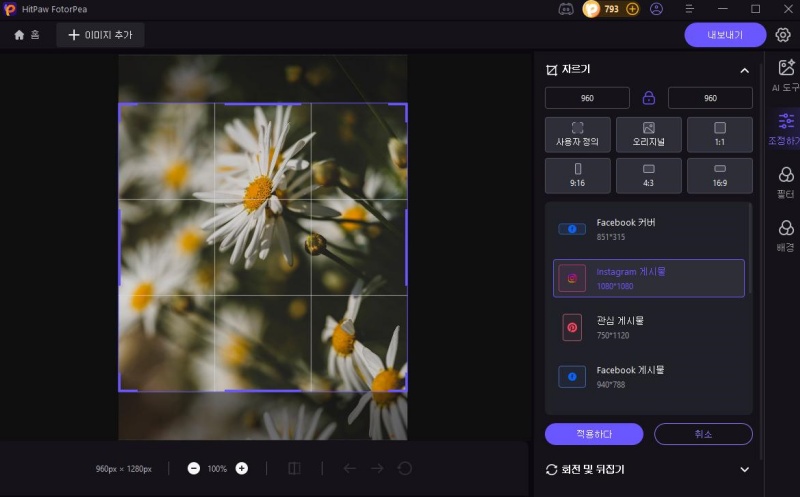This screenshot has height=497, width=800.
Task: Zoom out with minus icon
Action: pyautogui.click(x=193, y=468)
